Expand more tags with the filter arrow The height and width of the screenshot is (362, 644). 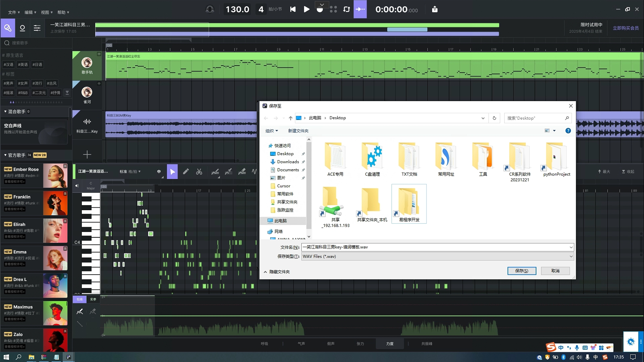tap(67, 93)
